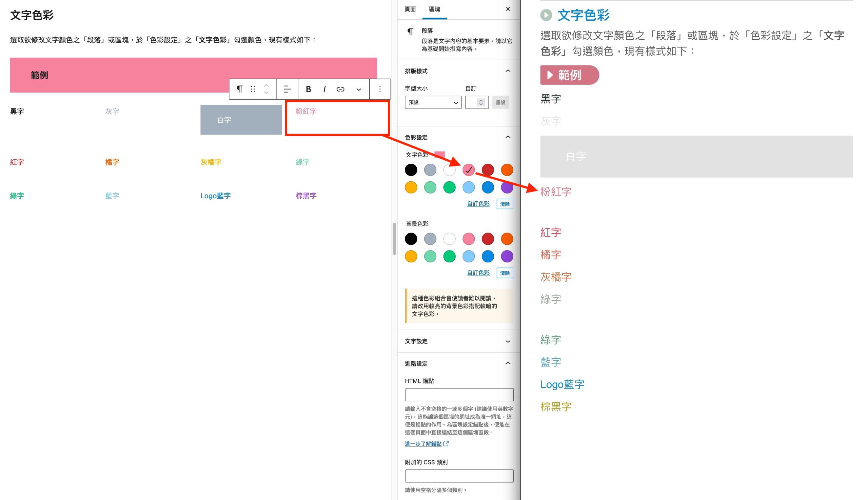Move block up with the up chevron
The width and height of the screenshot is (868, 500).
coord(266,85)
